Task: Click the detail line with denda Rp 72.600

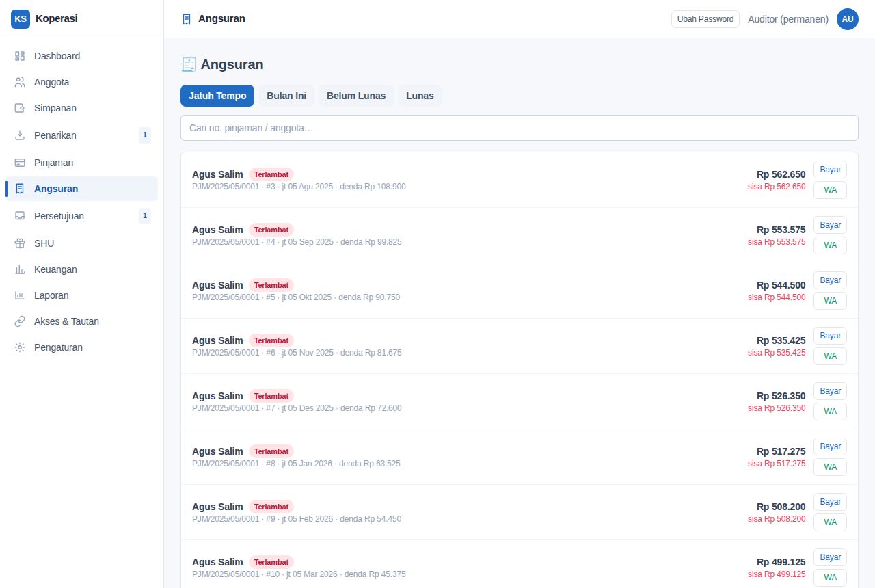Action: pos(297,408)
